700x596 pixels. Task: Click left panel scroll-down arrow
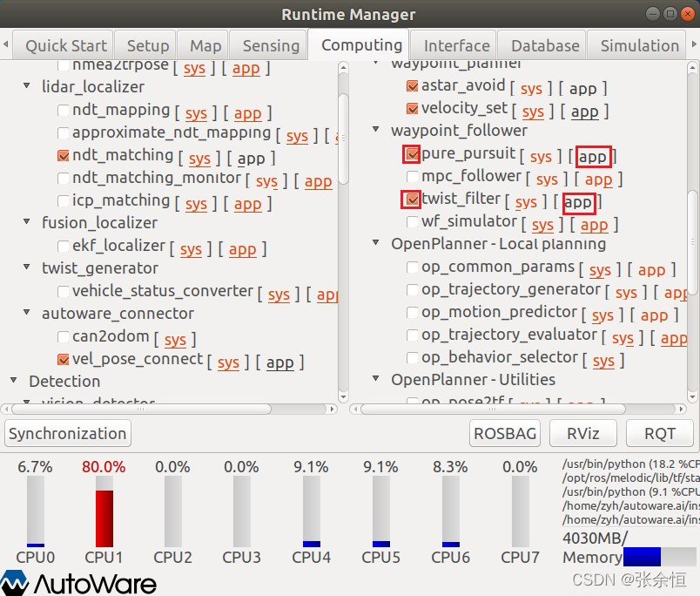(343, 396)
